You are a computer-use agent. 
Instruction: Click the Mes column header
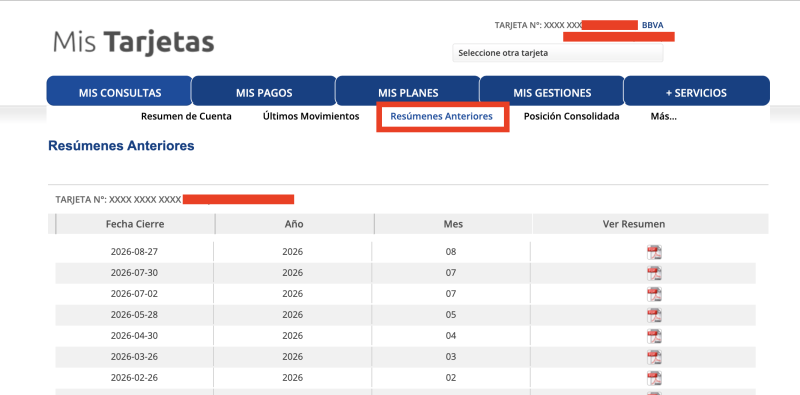(x=453, y=224)
